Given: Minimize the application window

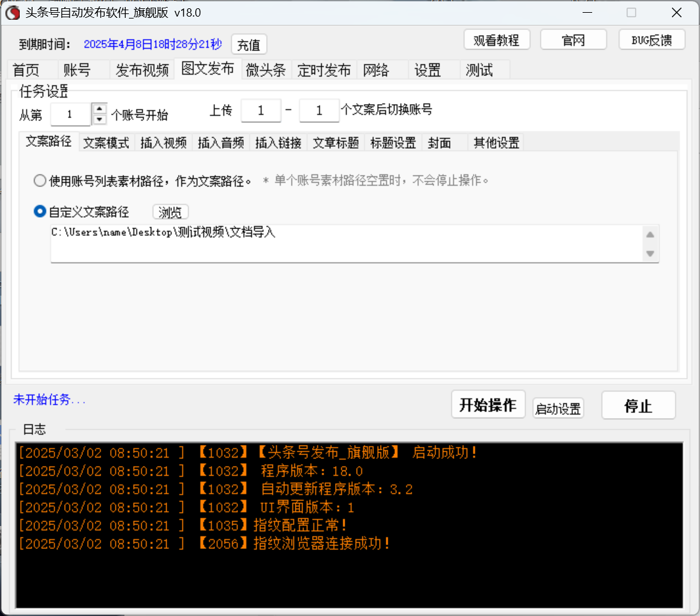Looking at the screenshot, I should tap(588, 13).
